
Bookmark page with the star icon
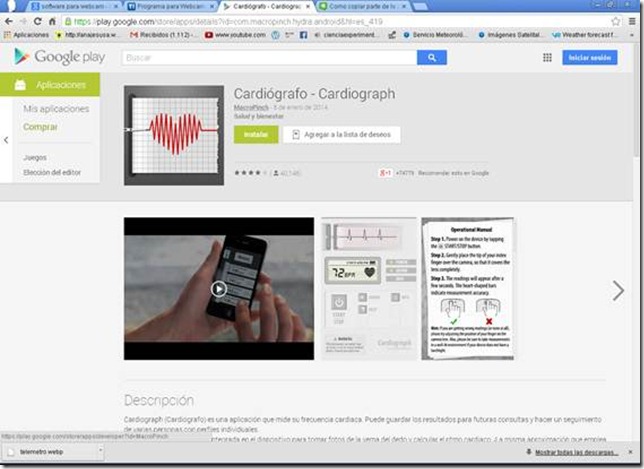click(x=616, y=21)
